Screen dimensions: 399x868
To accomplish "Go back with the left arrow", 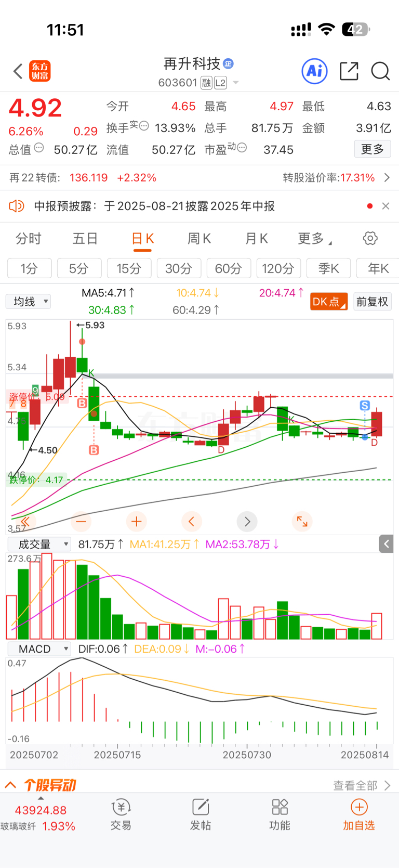I will (18, 71).
